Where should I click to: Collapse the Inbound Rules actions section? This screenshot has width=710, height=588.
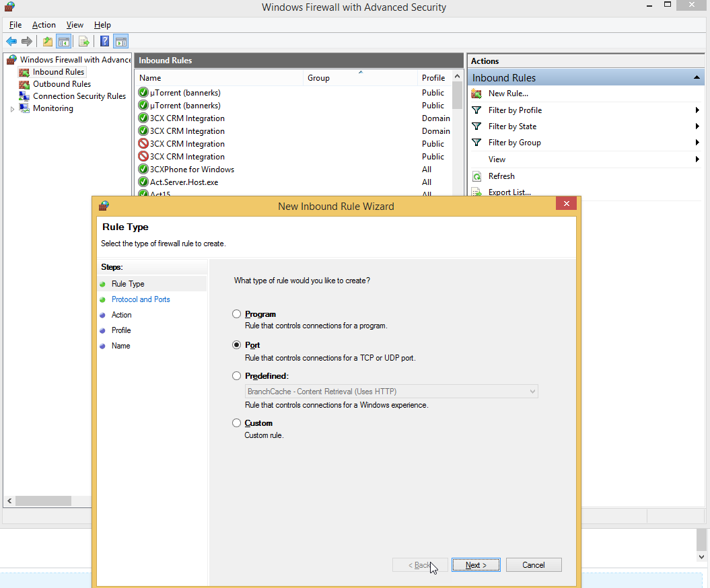697,78
